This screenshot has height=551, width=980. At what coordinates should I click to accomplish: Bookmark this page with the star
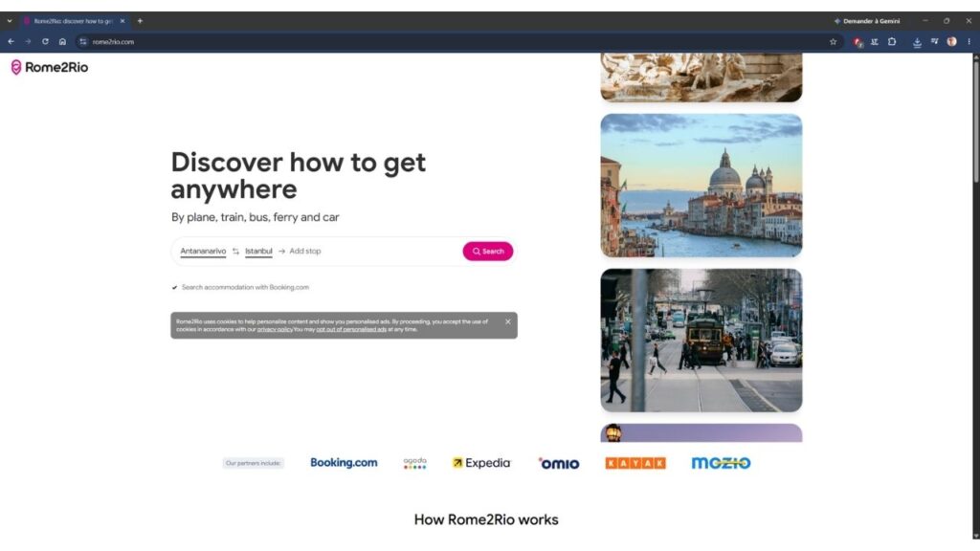point(834,42)
